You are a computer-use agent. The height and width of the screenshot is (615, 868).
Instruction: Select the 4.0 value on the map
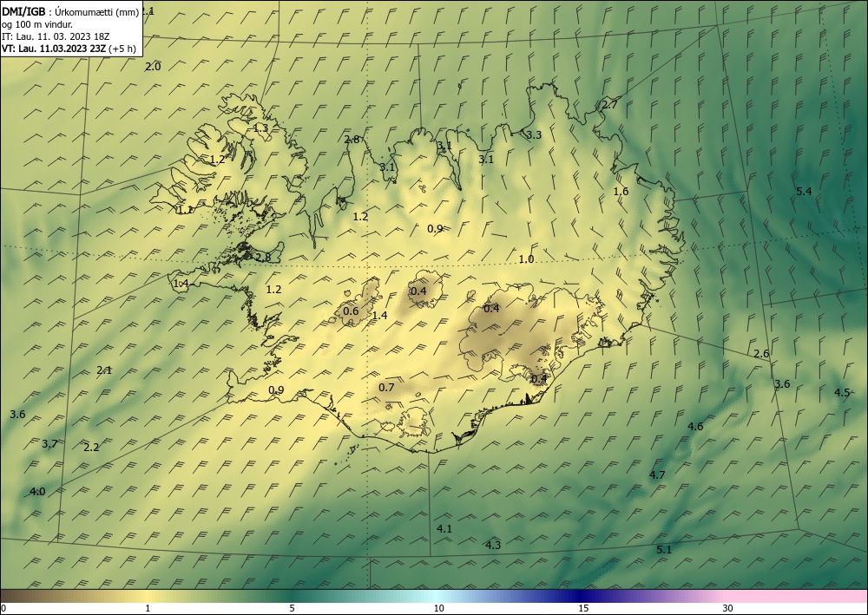(37, 491)
